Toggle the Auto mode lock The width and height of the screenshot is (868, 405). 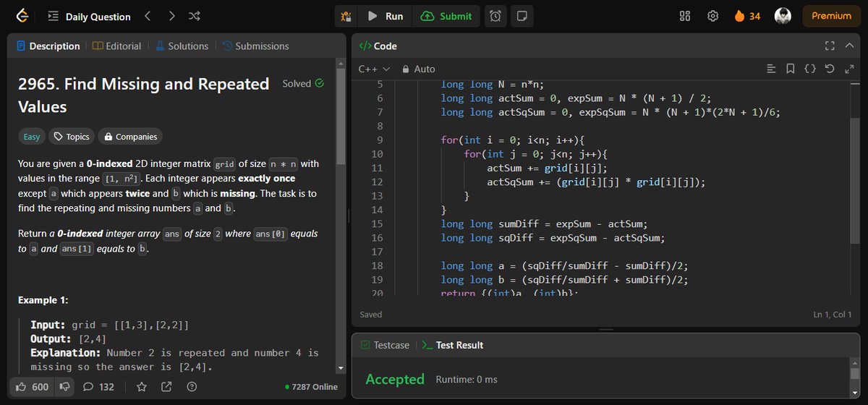pos(418,69)
